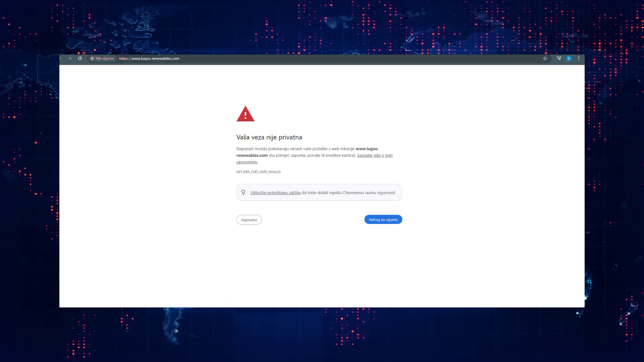Reload the page with the refresh icon
644x362 pixels.
[x=80, y=58]
